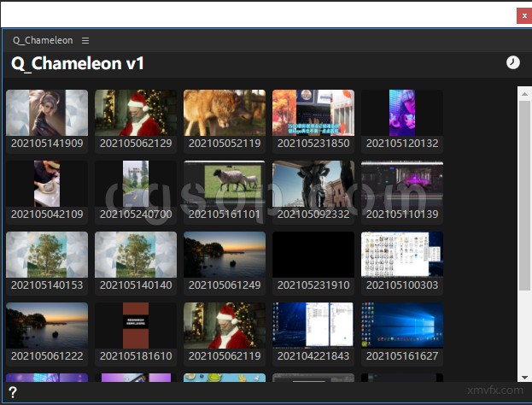Click the clock history icon

point(512,63)
